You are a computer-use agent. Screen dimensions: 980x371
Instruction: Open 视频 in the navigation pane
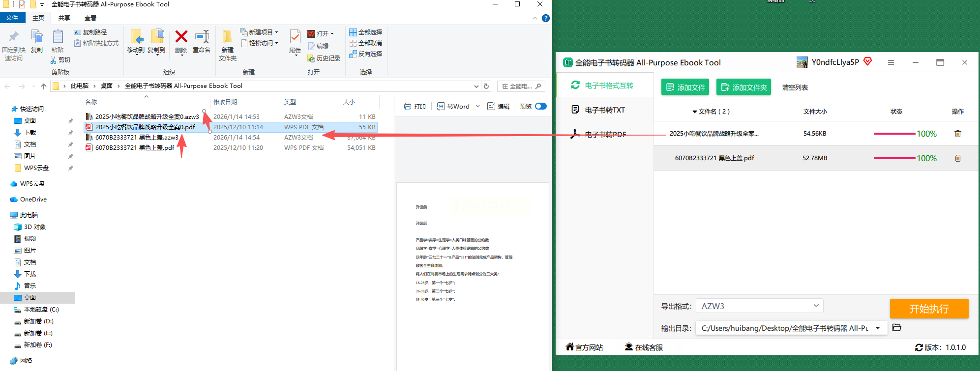(x=30, y=239)
